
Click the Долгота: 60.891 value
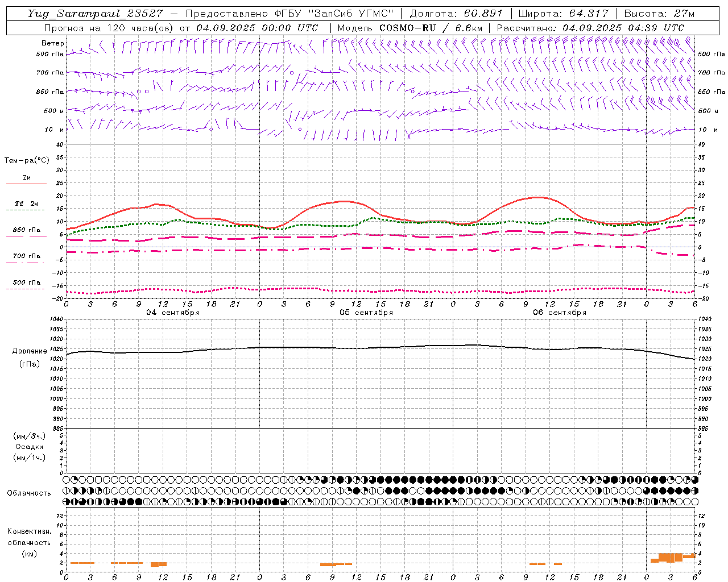click(x=456, y=14)
